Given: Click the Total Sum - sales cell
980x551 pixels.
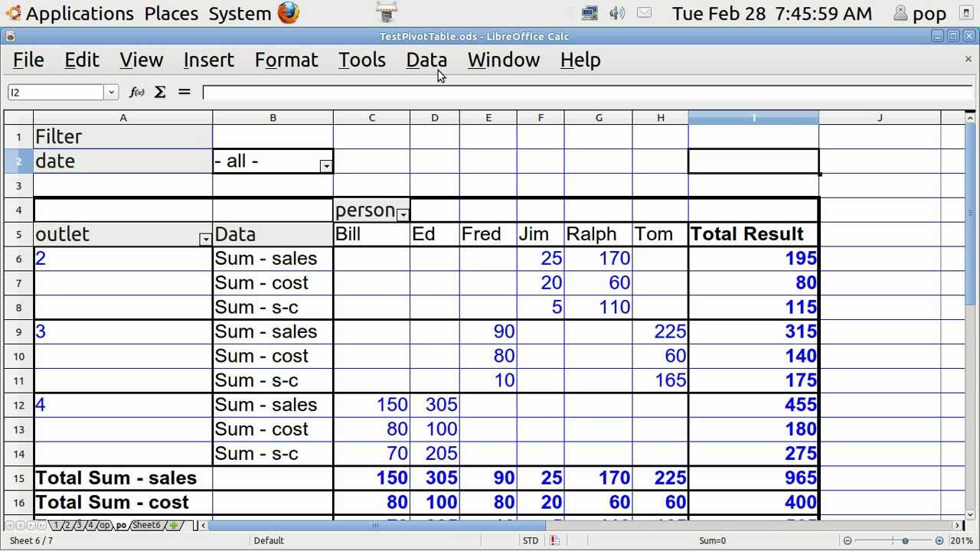Looking at the screenshot, I should click(x=123, y=478).
